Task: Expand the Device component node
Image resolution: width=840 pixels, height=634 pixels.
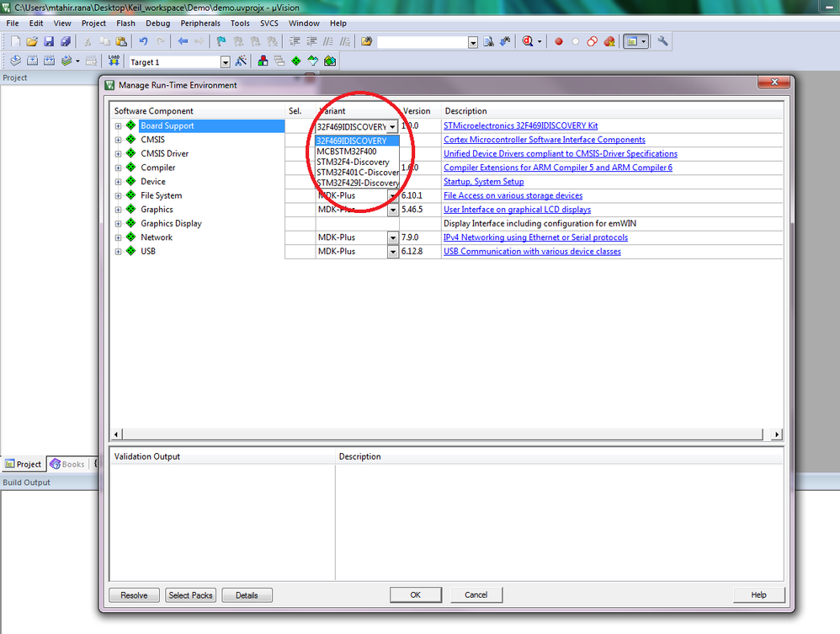Action: point(118,182)
